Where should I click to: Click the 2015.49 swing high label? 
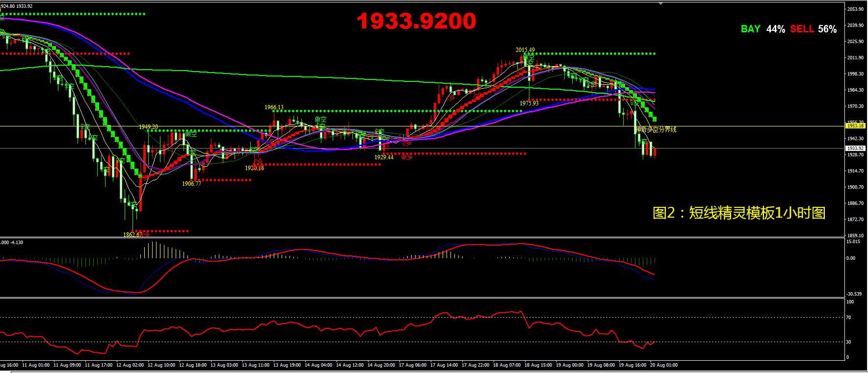coord(525,50)
